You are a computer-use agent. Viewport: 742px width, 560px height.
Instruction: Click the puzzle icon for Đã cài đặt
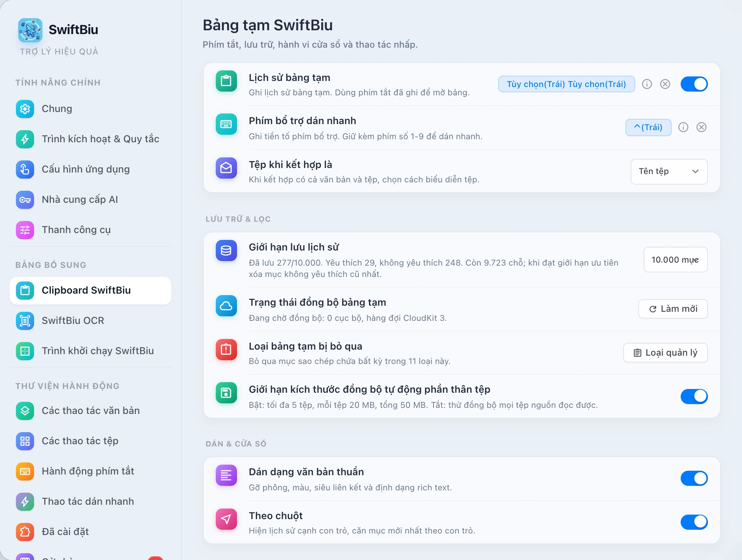pos(25,532)
